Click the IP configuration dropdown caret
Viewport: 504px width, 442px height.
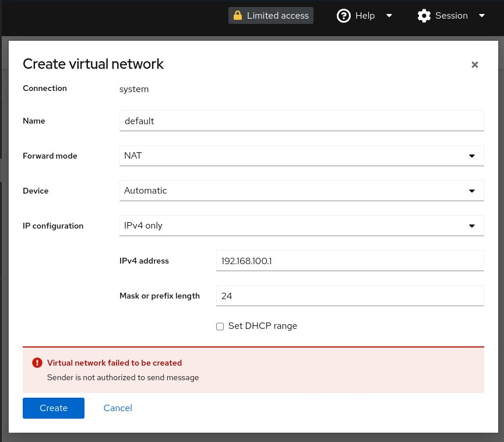[471, 226]
